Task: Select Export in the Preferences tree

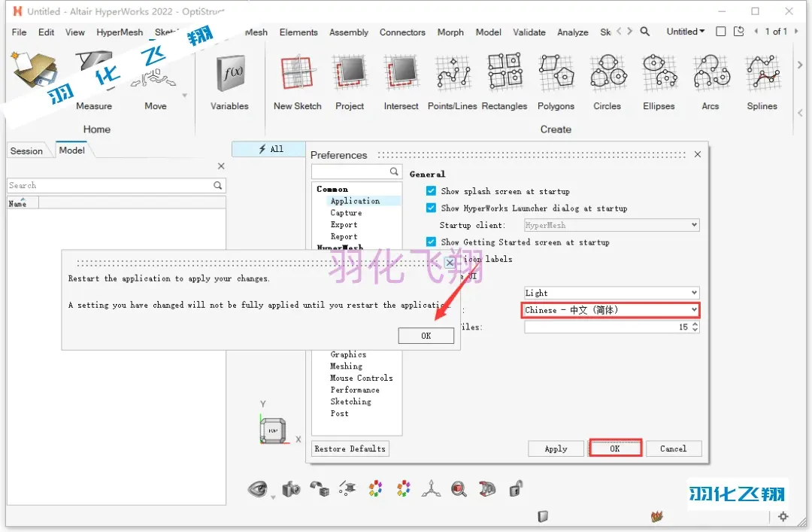Action: point(344,224)
